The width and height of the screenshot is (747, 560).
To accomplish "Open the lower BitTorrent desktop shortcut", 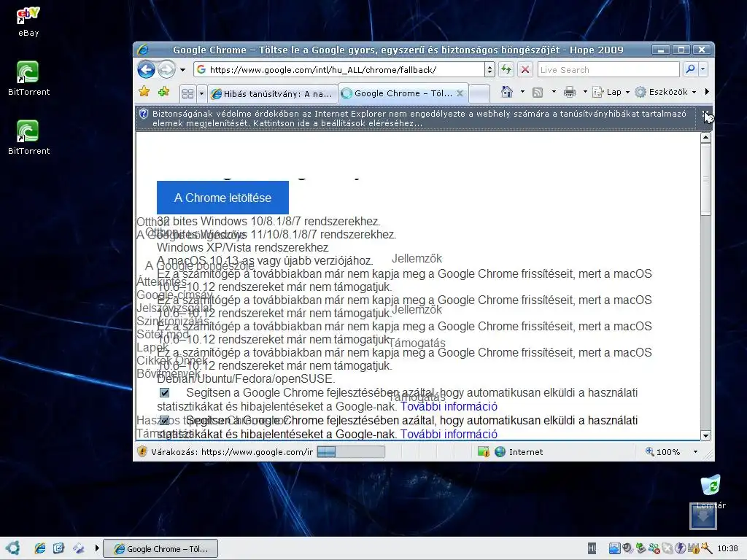I will (x=28, y=138).
